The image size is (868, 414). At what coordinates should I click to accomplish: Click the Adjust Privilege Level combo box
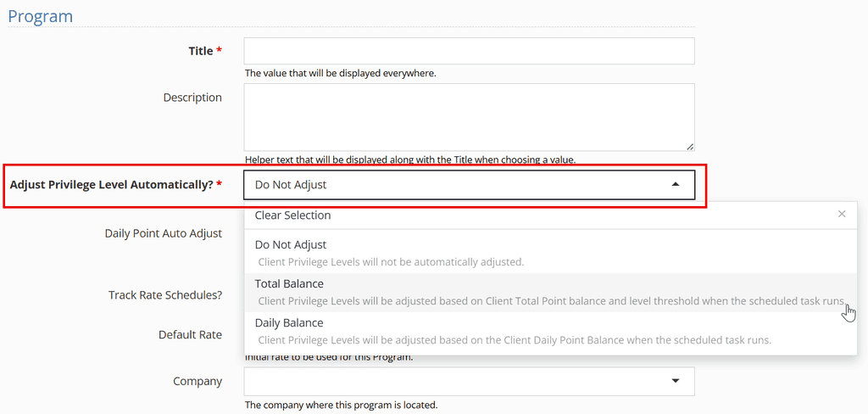pyautogui.click(x=469, y=185)
